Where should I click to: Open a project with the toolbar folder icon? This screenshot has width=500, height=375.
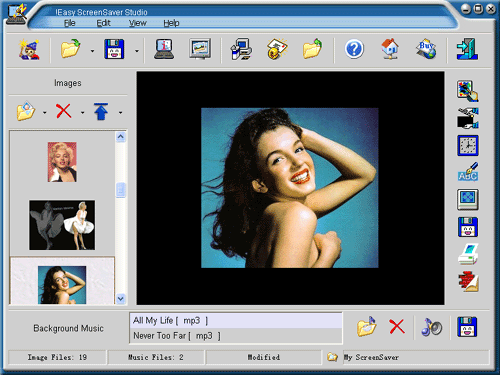coord(71,48)
